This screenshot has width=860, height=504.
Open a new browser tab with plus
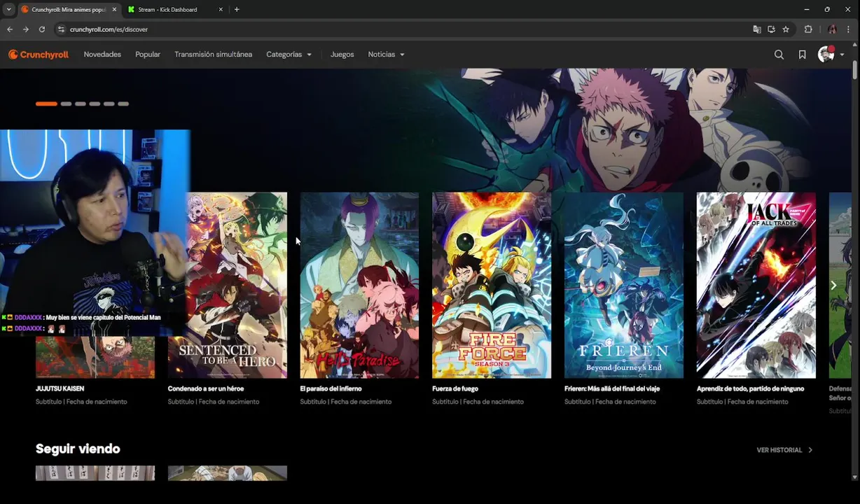tap(237, 10)
